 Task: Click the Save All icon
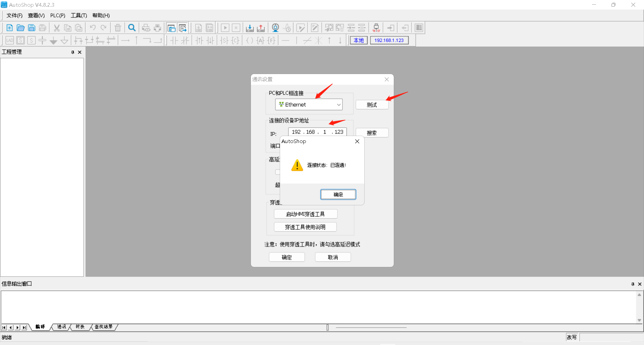pyautogui.click(x=43, y=28)
